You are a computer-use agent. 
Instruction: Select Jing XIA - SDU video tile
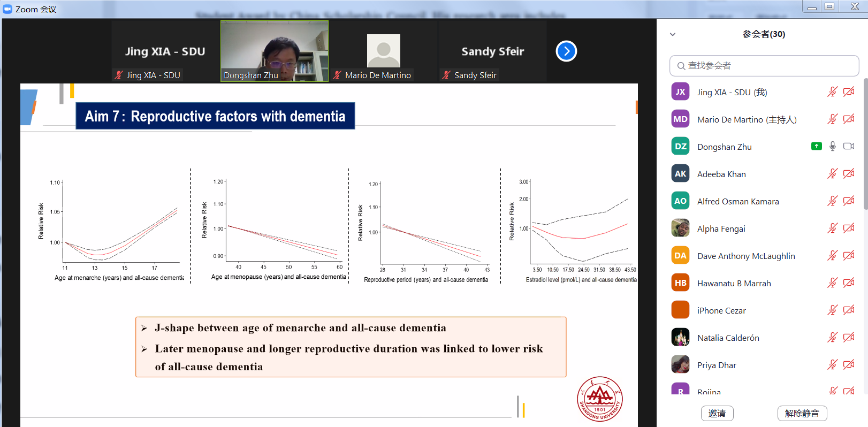(x=165, y=51)
